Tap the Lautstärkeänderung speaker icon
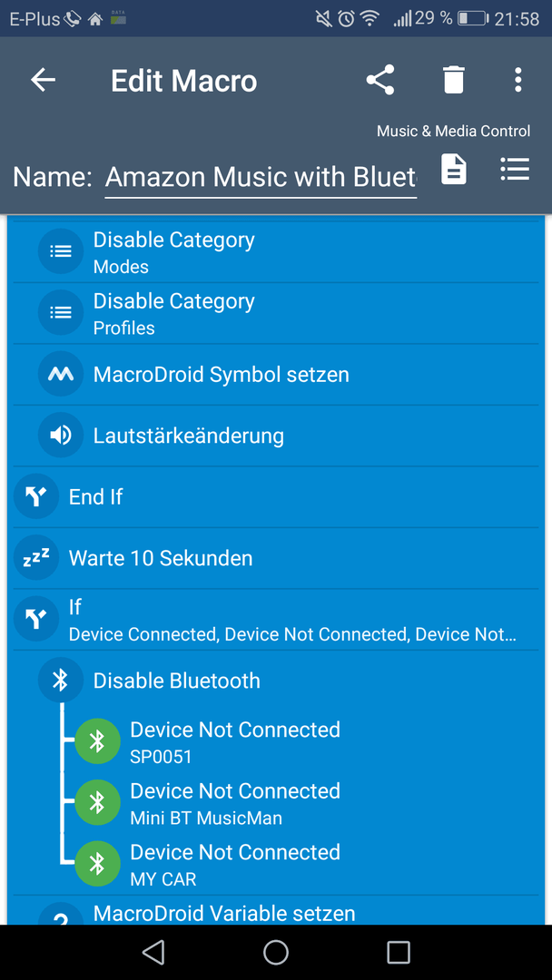This screenshot has height=980, width=552. 61,436
